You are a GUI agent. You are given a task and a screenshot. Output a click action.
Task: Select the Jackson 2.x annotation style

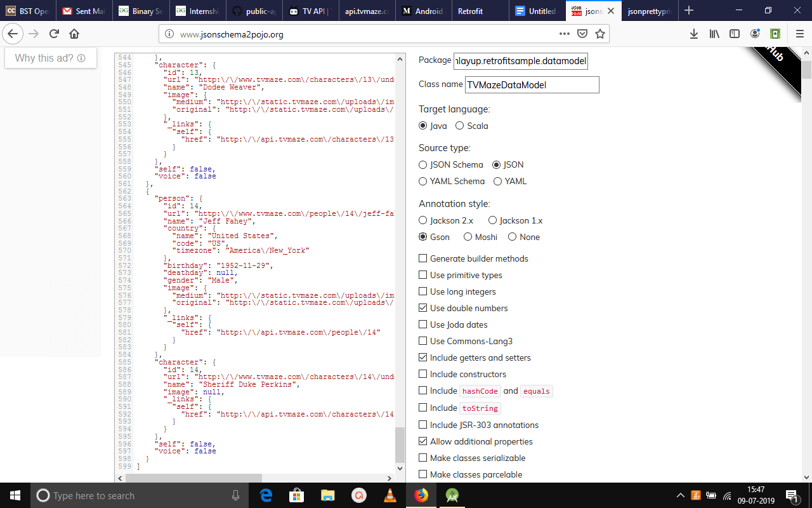click(423, 220)
